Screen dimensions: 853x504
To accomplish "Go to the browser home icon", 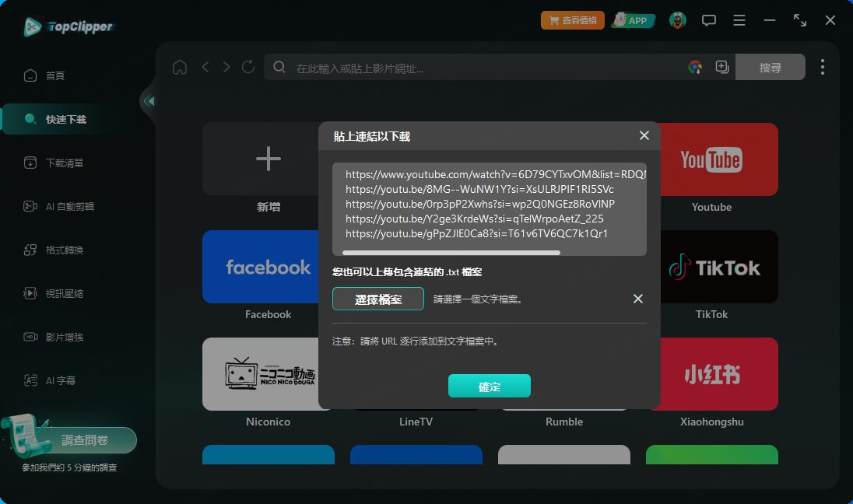I will [180, 67].
